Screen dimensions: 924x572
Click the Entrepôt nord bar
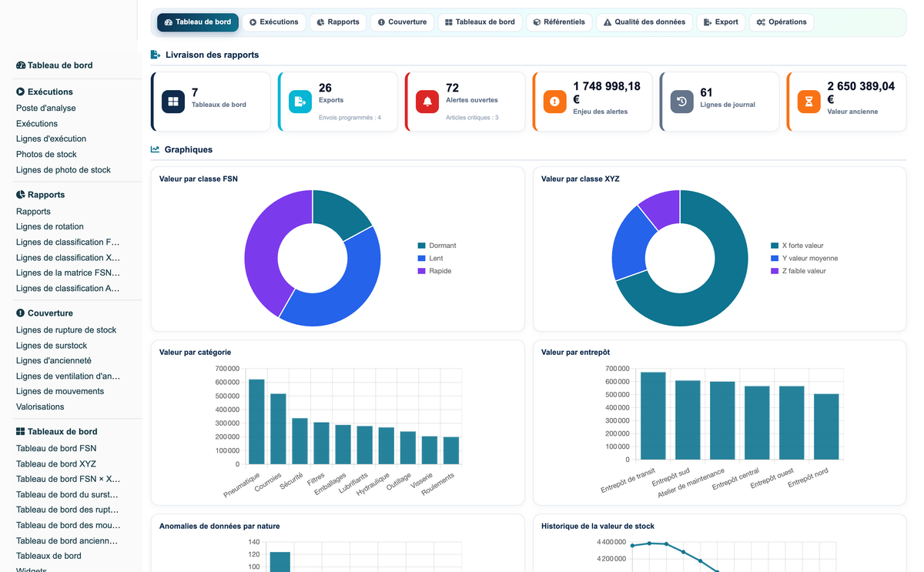point(827,426)
